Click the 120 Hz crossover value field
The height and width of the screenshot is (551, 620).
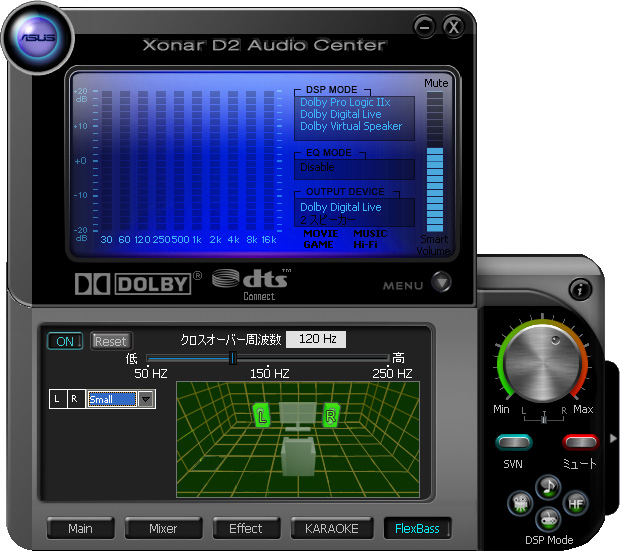(316, 339)
